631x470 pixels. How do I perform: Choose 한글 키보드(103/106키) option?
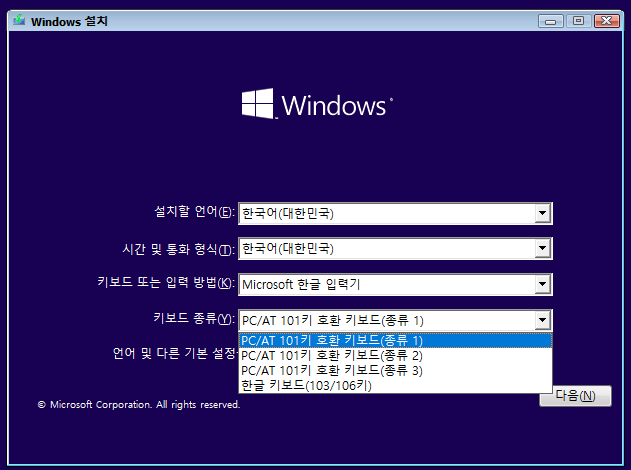(x=395, y=385)
